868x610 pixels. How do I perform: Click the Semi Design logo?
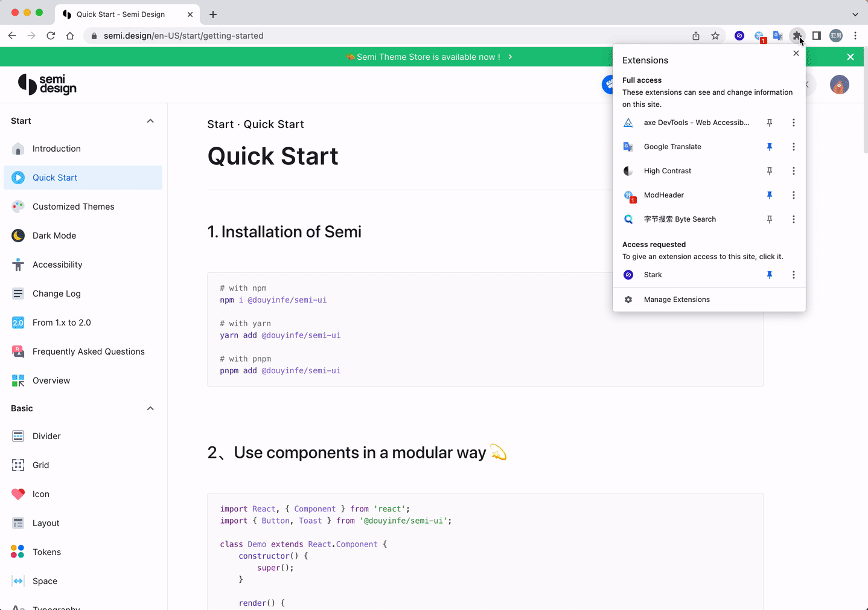pos(47,84)
